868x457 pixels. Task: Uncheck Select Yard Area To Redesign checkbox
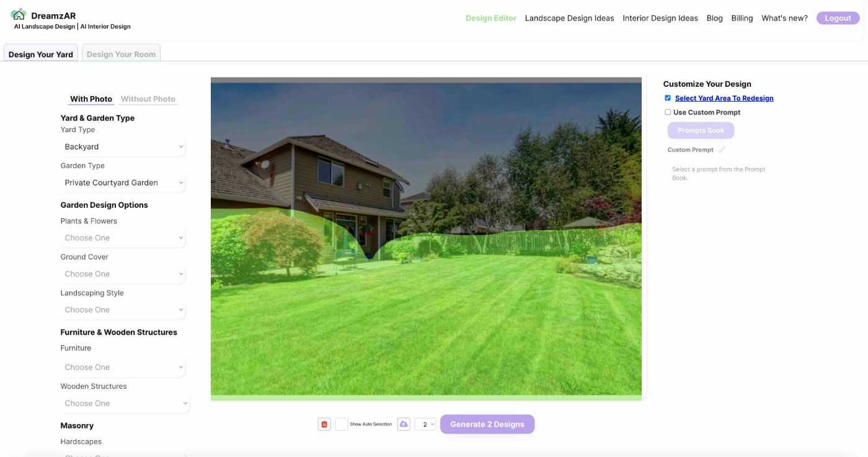click(668, 98)
